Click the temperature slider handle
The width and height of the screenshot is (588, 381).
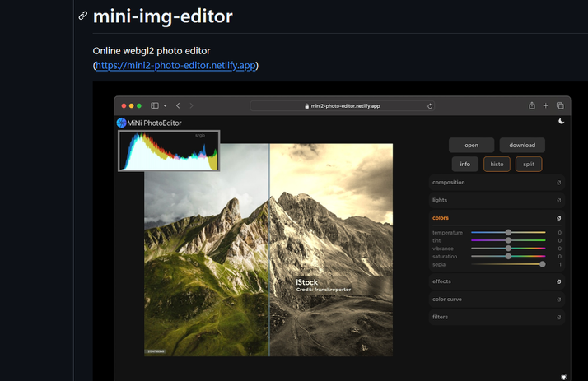508,232
